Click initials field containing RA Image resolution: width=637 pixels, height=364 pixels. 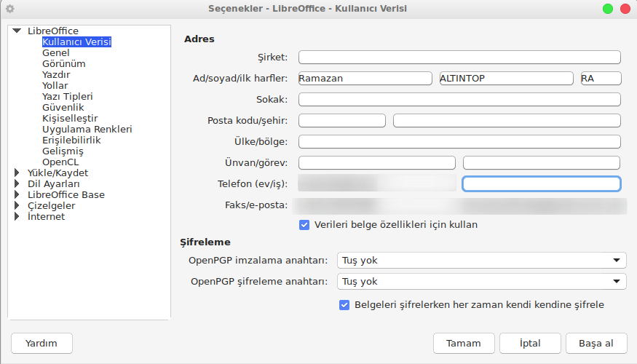(601, 79)
